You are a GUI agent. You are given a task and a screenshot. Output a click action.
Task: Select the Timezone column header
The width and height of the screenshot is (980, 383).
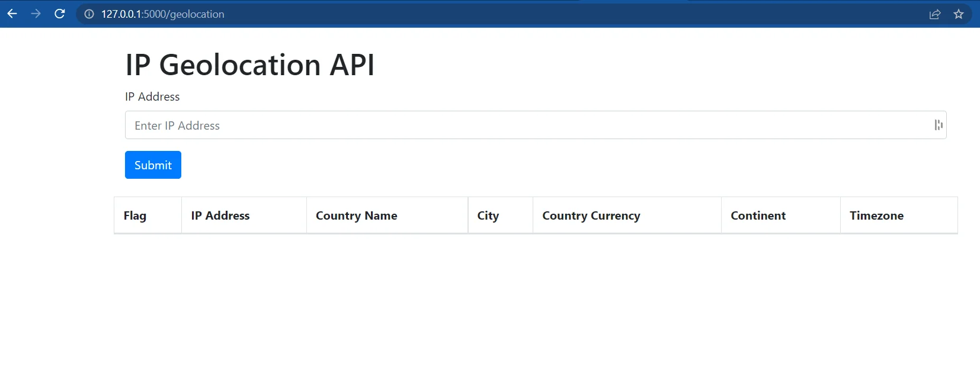pos(899,215)
